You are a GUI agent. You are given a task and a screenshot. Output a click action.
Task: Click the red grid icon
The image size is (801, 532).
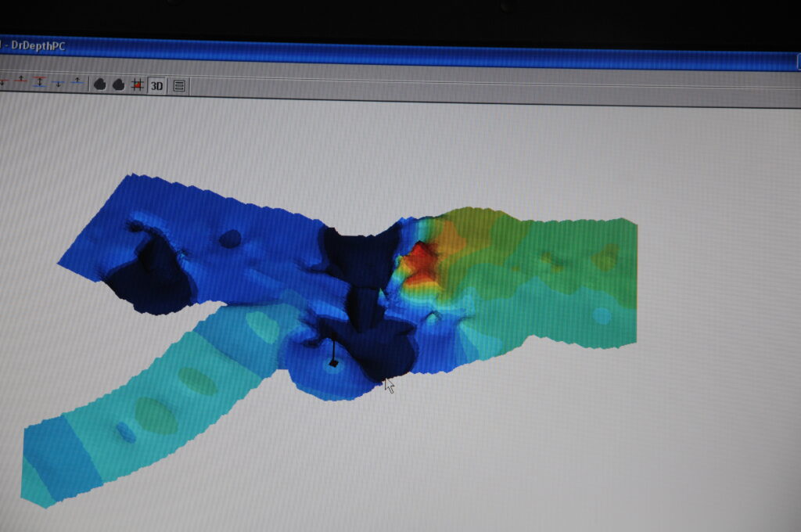(137, 84)
